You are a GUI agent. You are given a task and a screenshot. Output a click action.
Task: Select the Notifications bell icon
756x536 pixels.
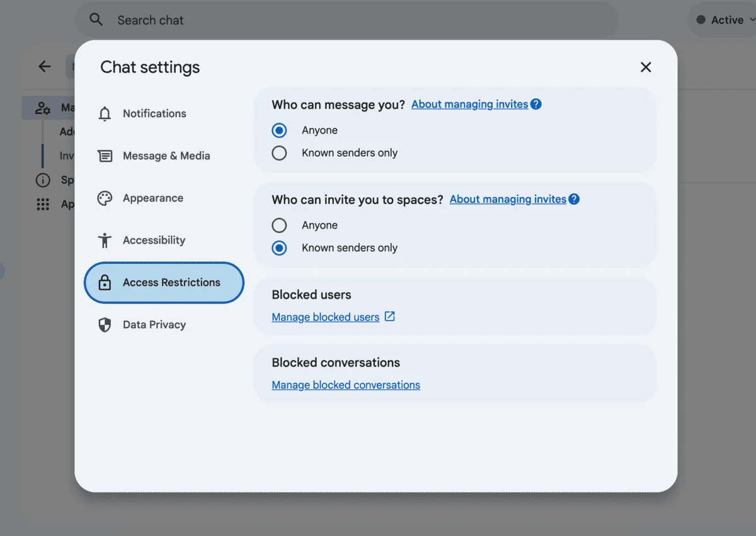click(105, 113)
